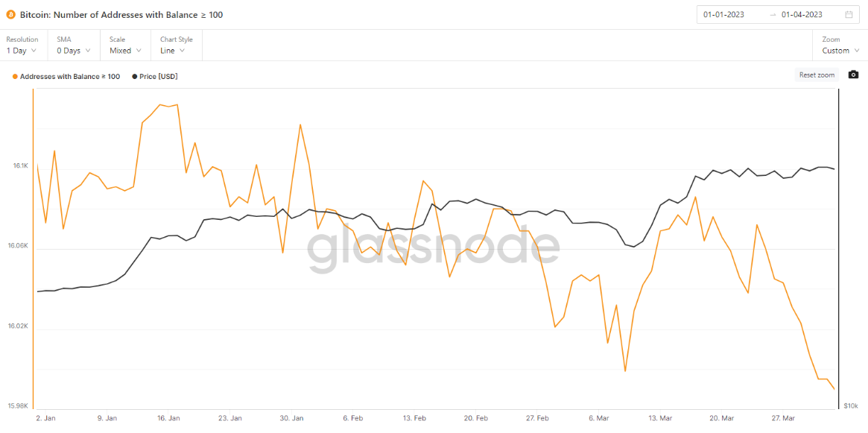This screenshot has height=433, width=868.
Task: Click the arrow between the two dates
Action: (773, 15)
